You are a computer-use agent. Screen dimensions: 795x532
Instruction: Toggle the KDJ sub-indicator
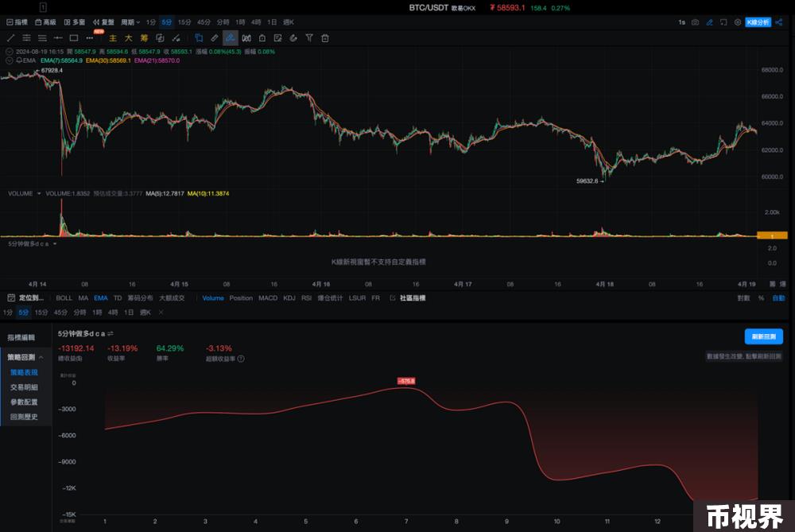(289, 298)
